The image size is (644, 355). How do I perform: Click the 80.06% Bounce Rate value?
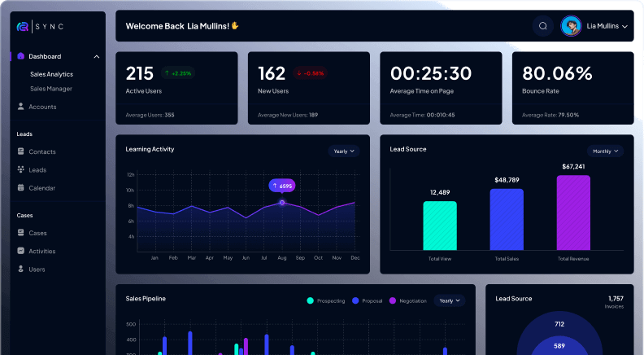tap(557, 73)
